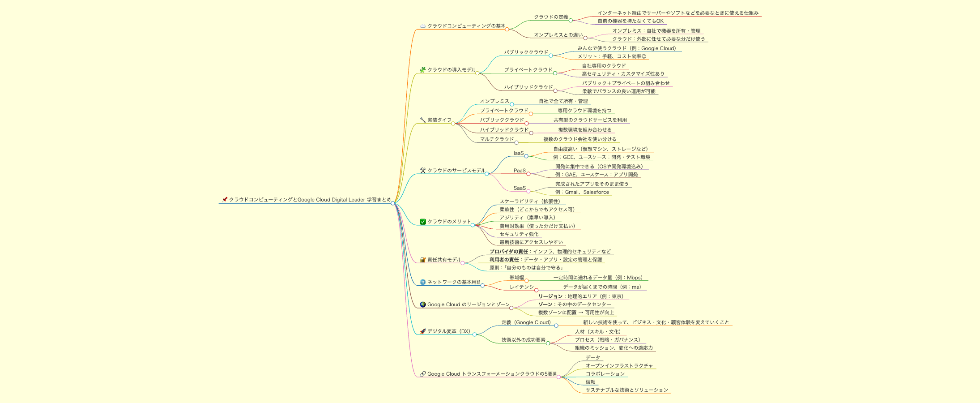Click 最新技術にアクセスしやすい

point(531,242)
